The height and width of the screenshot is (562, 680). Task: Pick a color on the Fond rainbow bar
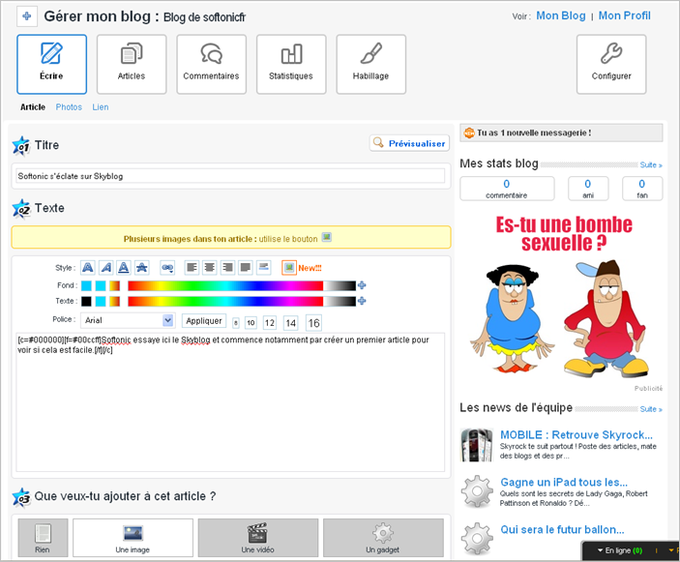pos(242,285)
